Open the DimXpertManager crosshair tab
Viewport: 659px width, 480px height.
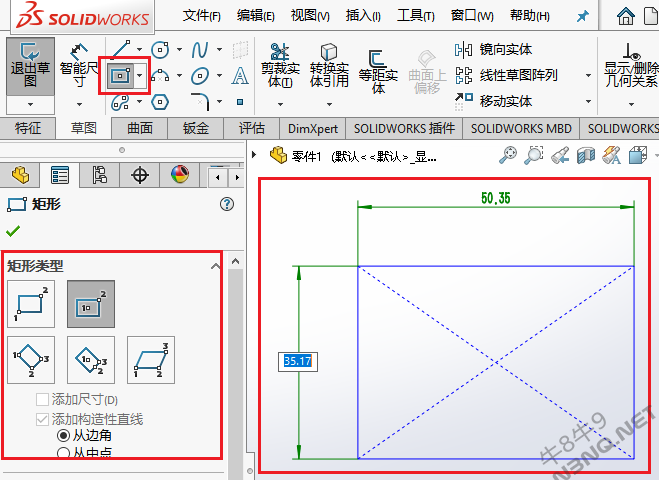tap(140, 175)
